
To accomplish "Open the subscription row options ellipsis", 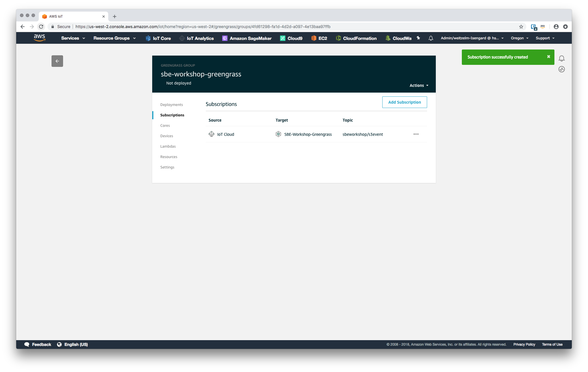I will 416,134.
